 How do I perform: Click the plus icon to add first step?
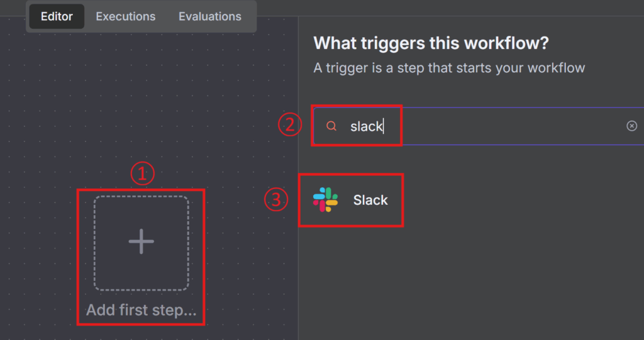click(x=141, y=242)
